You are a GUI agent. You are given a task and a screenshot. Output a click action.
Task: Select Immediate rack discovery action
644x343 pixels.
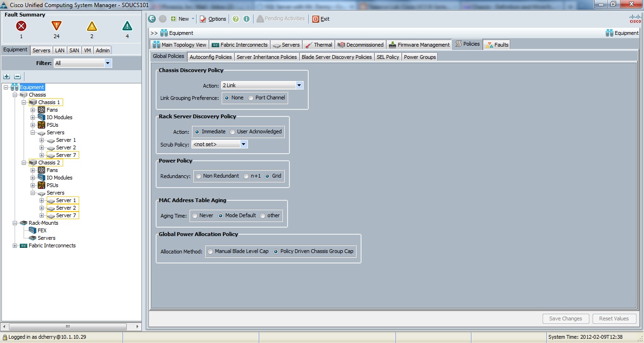click(197, 132)
